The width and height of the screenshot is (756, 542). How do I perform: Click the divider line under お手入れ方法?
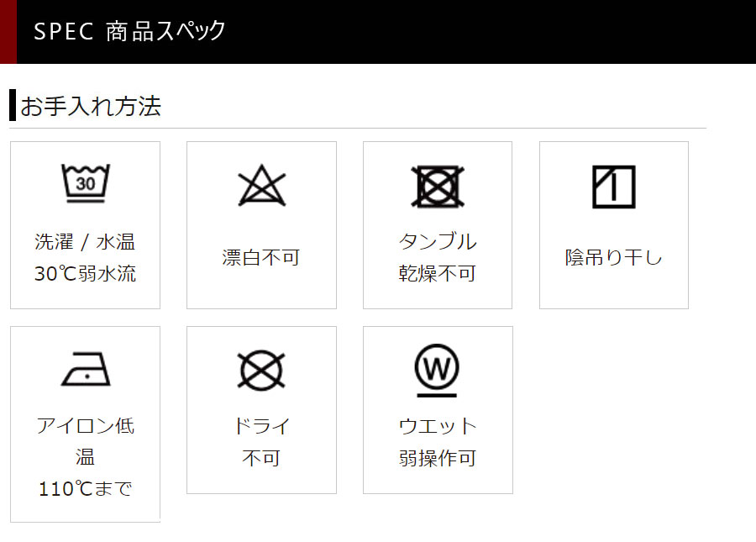pyautogui.click(x=358, y=129)
